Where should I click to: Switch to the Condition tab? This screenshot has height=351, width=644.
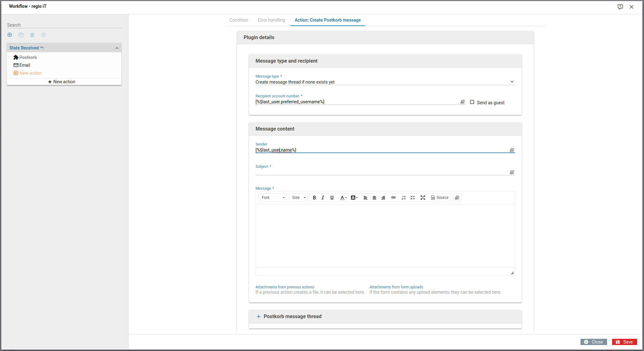click(x=239, y=20)
